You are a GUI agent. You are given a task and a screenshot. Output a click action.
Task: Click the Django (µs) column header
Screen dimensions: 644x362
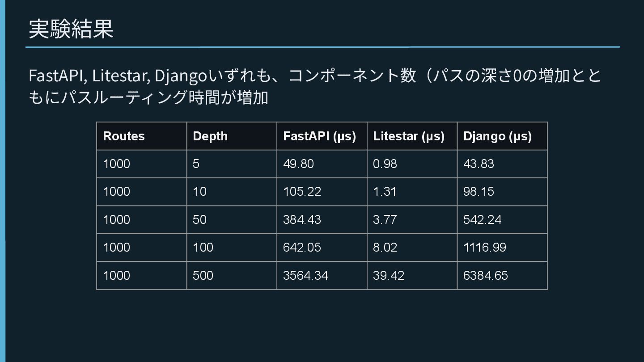pos(497,136)
